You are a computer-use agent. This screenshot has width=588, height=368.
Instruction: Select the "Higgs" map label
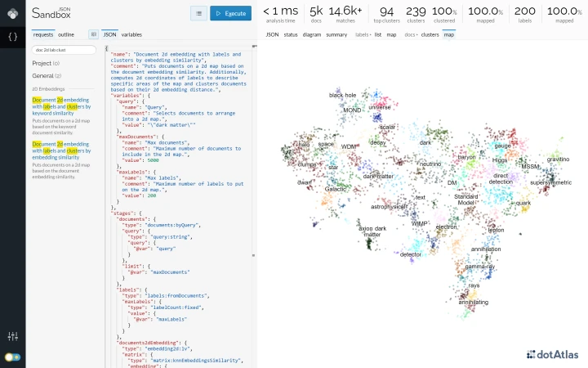pos(500,160)
